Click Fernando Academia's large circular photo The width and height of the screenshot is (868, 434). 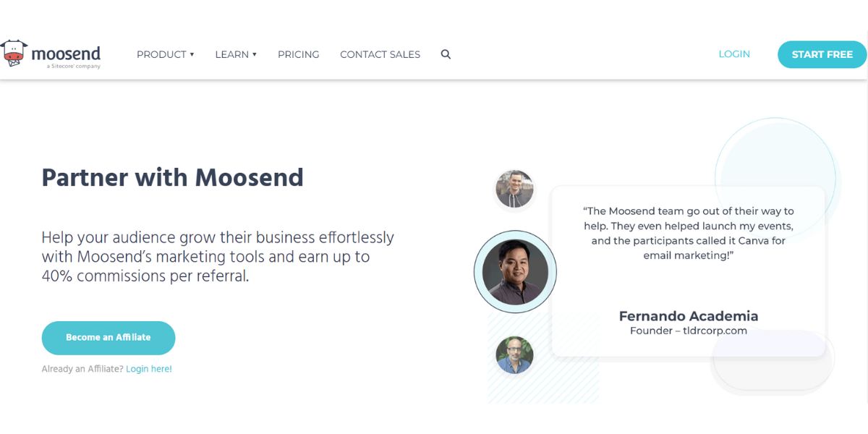[515, 271]
